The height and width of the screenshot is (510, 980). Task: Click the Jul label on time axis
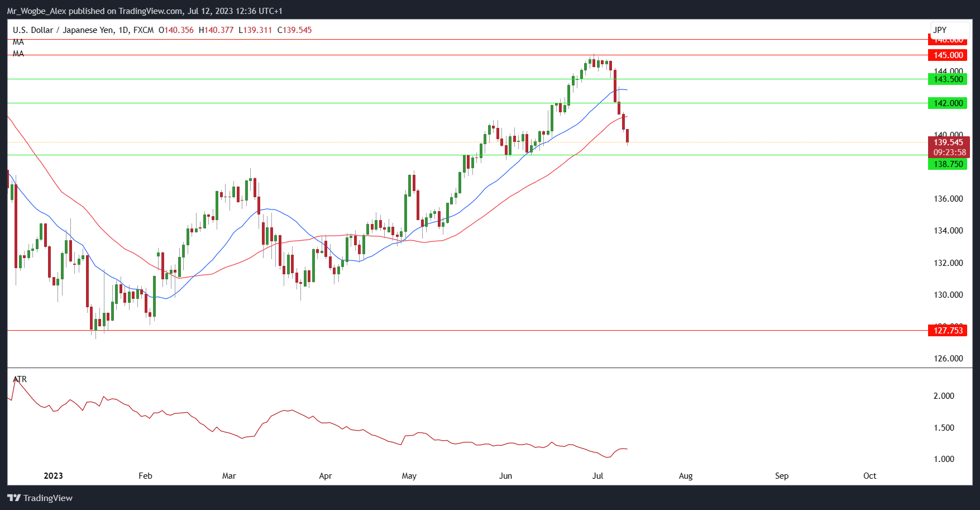coord(597,476)
